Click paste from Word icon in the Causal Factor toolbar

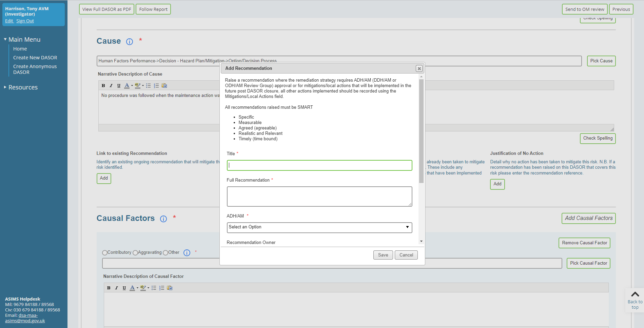tap(170, 288)
